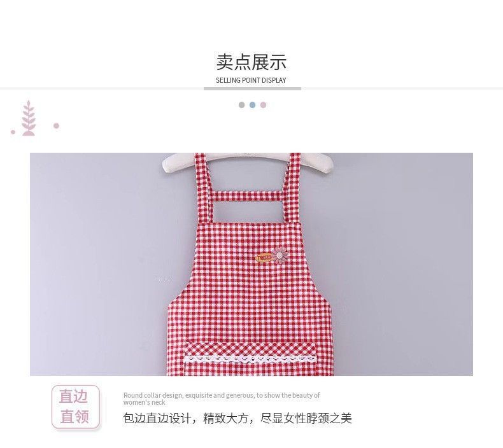The image size is (503, 448).
Task: Click the daisy flower decoration on apron
Action: 280,255
